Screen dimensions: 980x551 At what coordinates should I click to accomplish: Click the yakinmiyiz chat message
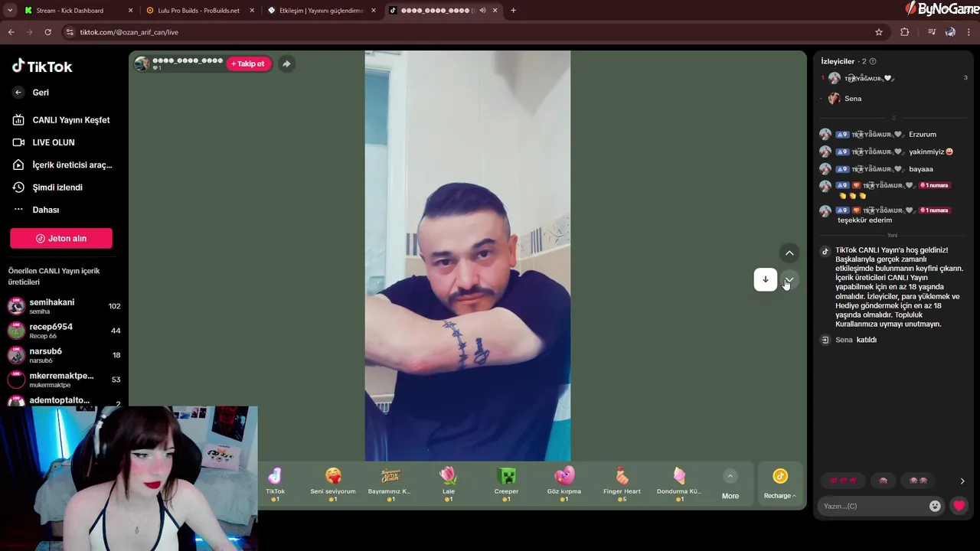931,152
